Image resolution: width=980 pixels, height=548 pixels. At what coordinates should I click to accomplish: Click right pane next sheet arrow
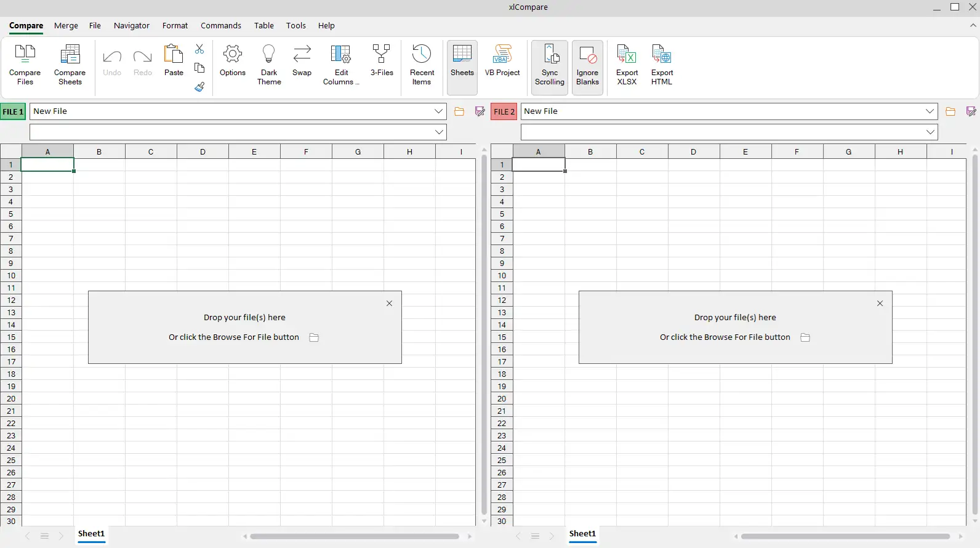tap(552, 536)
